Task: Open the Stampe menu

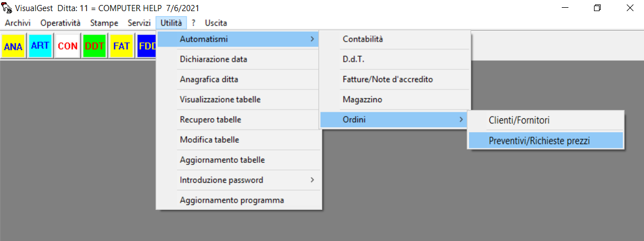Action: click(104, 23)
